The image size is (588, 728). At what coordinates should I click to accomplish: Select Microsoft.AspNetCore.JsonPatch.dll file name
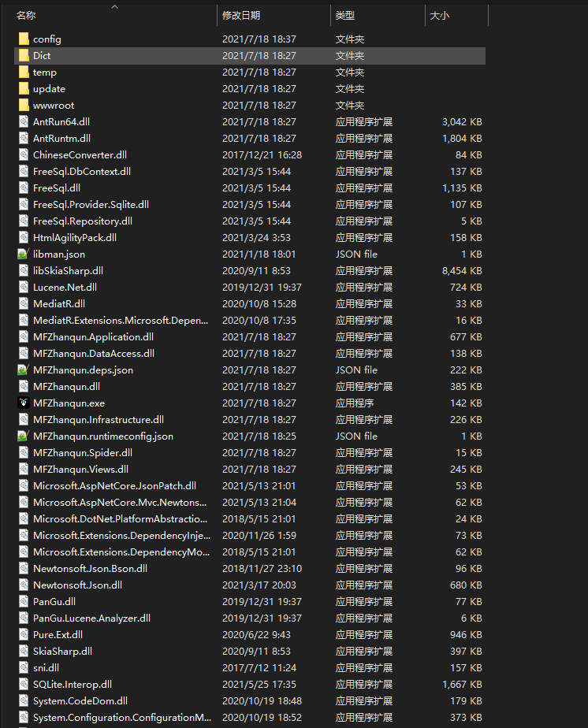pyautogui.click(x=115, y=485)
